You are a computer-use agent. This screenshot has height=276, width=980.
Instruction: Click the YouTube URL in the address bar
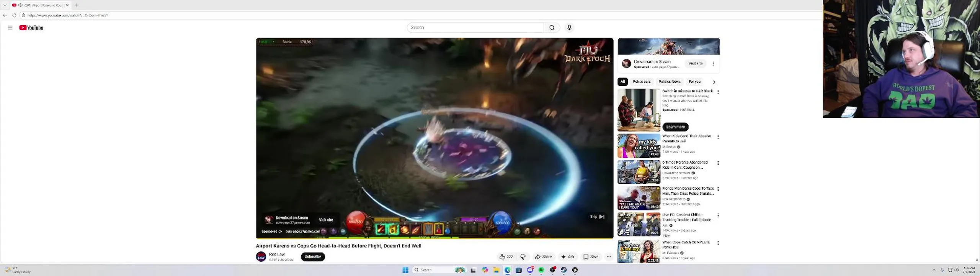click(68, 15)
